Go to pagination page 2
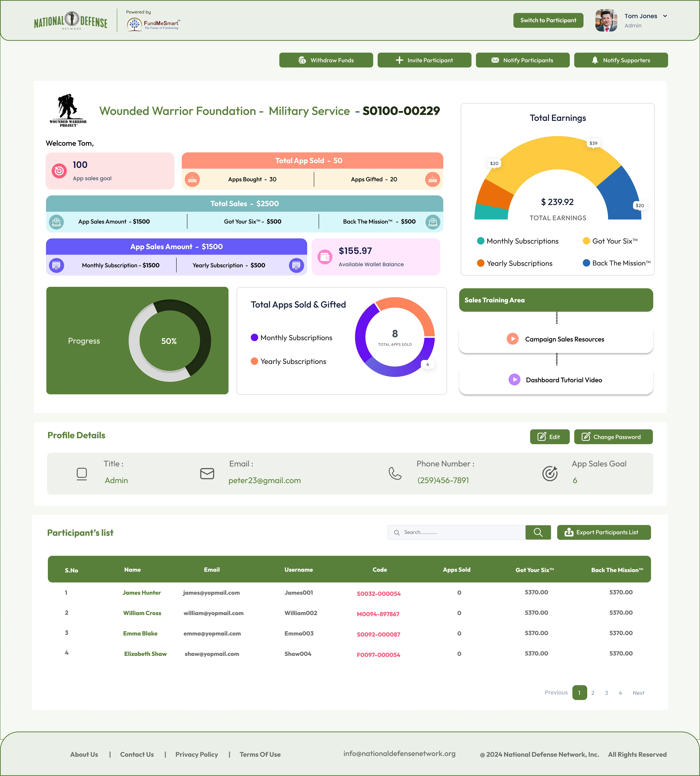The height and width of the screenshot is (776, 700). click(x=593, y=693)
